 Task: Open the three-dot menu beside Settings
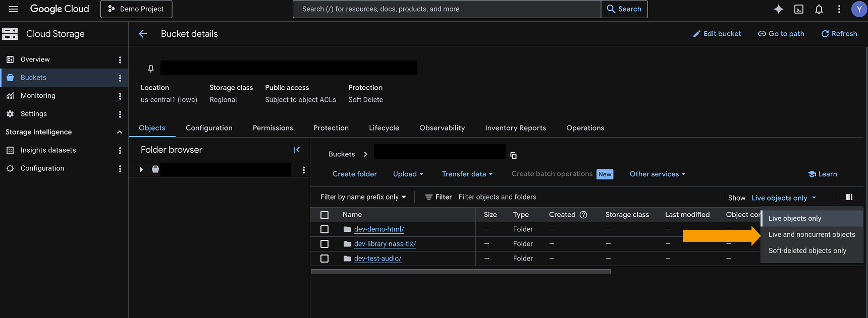(120, 114)
